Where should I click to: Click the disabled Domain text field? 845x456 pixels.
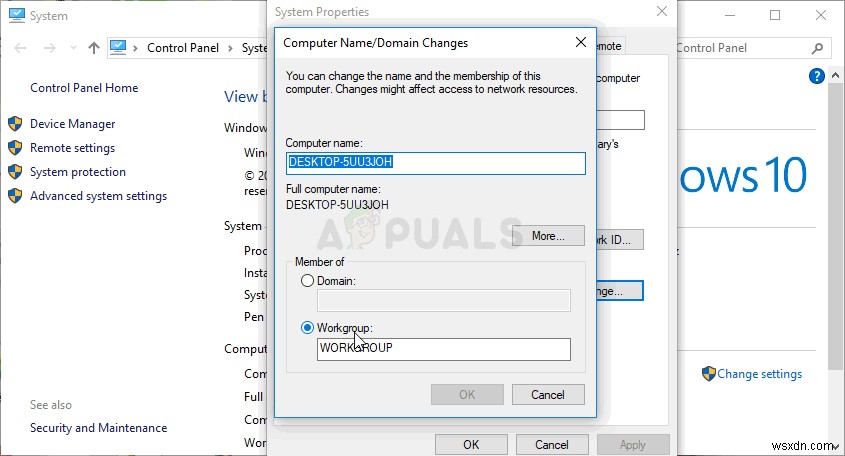click(x=444, y=300)
